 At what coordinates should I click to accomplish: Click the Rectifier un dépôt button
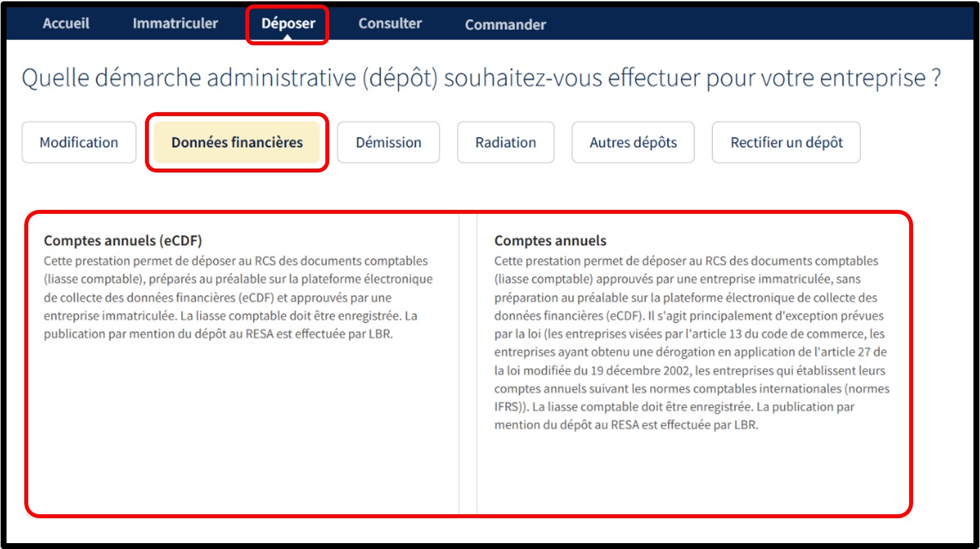tap(786, 142)
